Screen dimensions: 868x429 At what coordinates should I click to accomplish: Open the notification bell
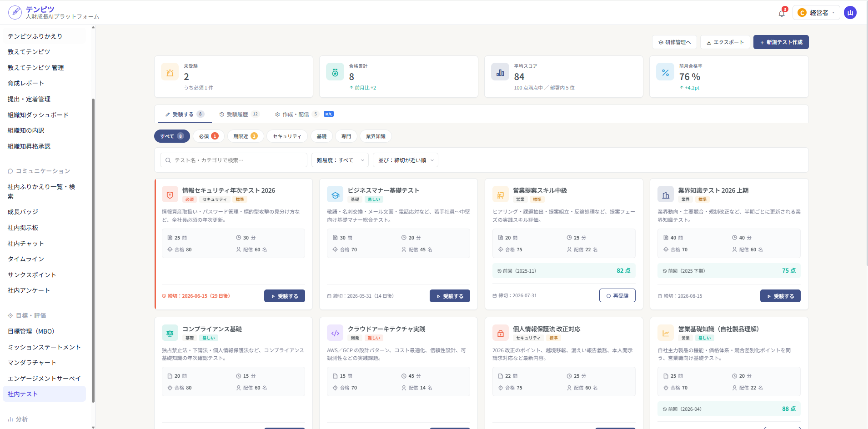[782, 13]
